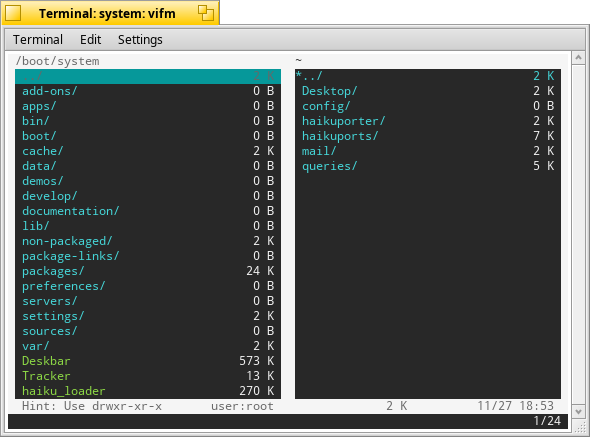Image resolution: width=590 pixels, height=437 pixels.
Task: Click the scrollbar down arrow
Action: [x=579, y=411]
